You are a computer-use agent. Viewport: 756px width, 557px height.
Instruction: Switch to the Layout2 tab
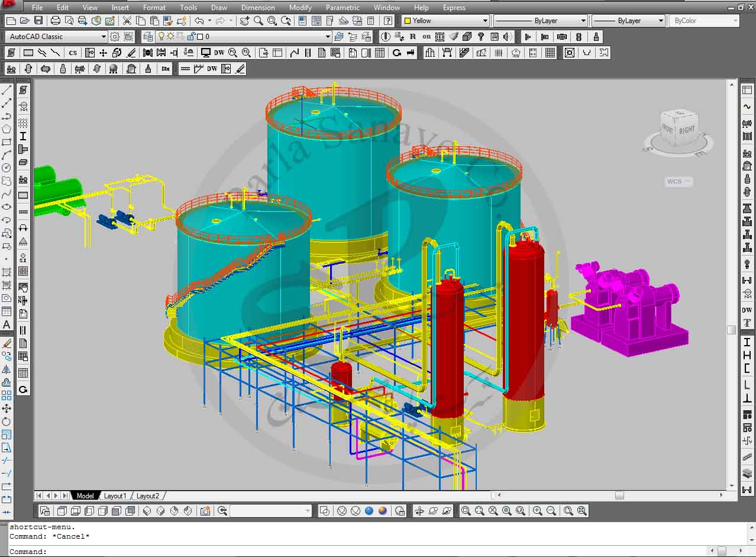[x=148, y=496]
